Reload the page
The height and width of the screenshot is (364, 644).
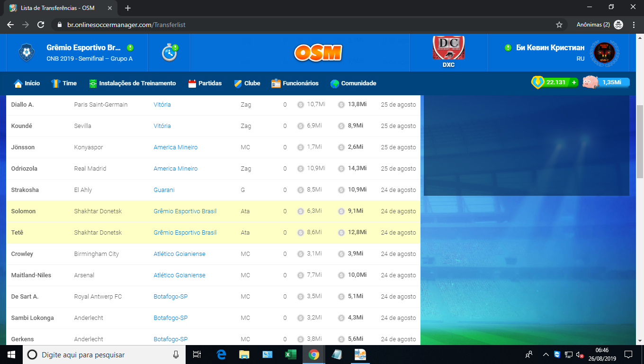pyautogui.click(x=41, y=25)
